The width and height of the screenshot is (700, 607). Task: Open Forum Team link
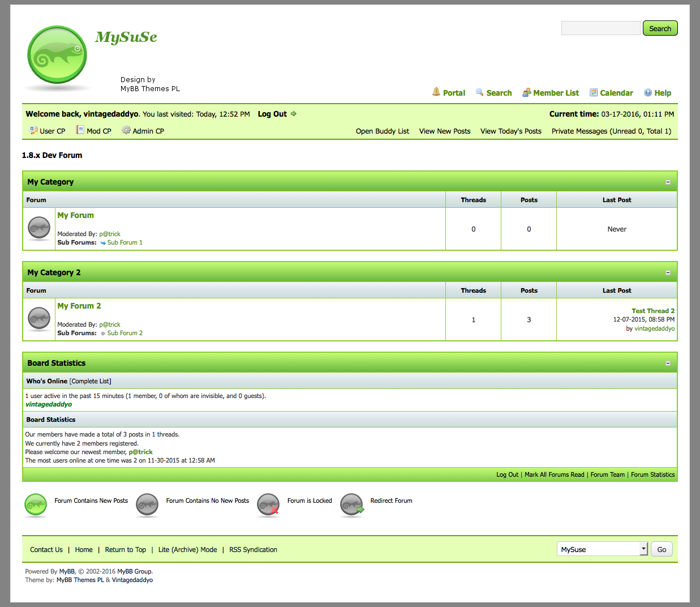point(608,475)
